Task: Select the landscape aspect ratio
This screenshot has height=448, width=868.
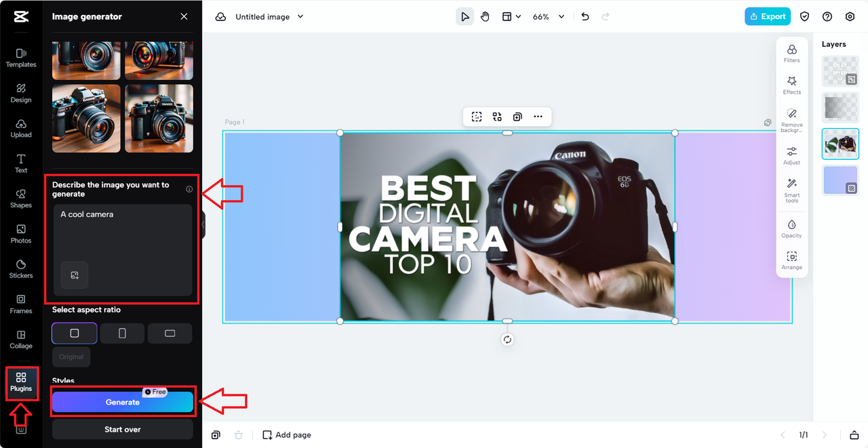Action: pos(170,333)
